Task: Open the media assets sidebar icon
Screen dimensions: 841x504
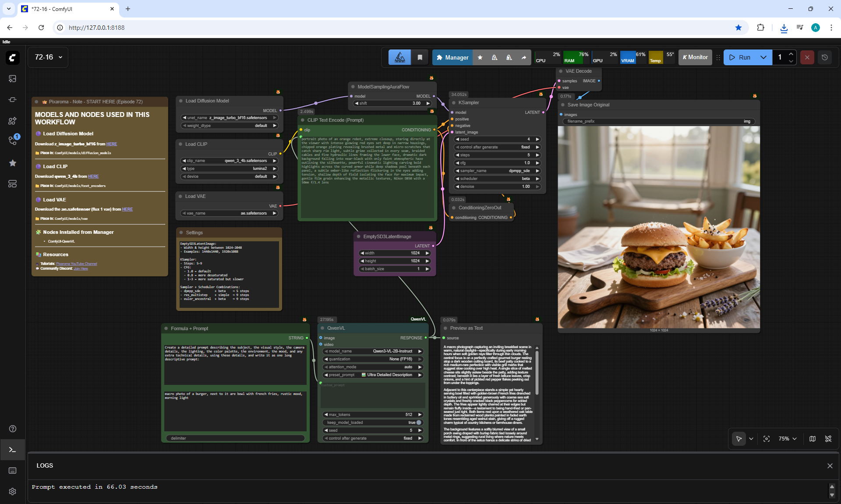Action: (x=12, y=78)
